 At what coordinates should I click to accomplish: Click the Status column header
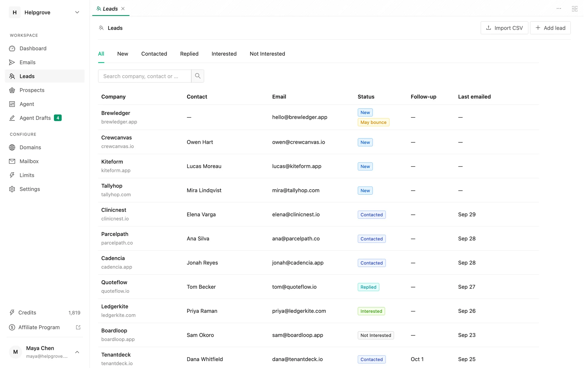(x=366, y=97)
